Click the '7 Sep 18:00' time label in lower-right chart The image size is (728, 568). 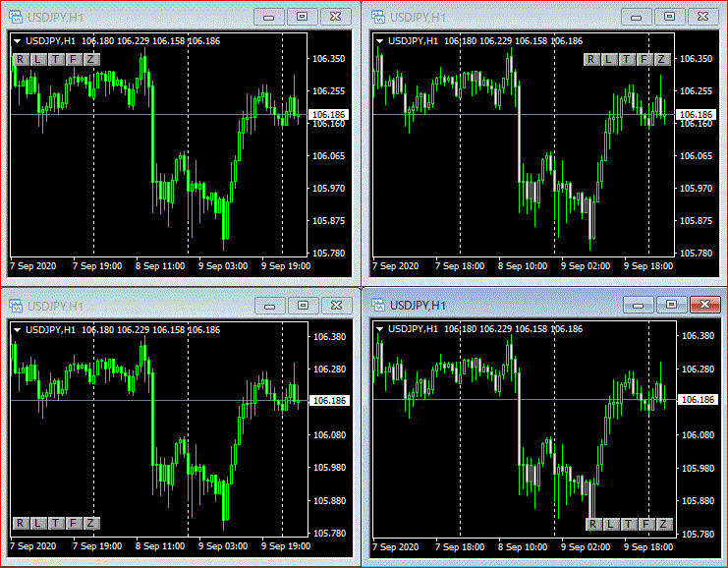(x=460, y=547)
